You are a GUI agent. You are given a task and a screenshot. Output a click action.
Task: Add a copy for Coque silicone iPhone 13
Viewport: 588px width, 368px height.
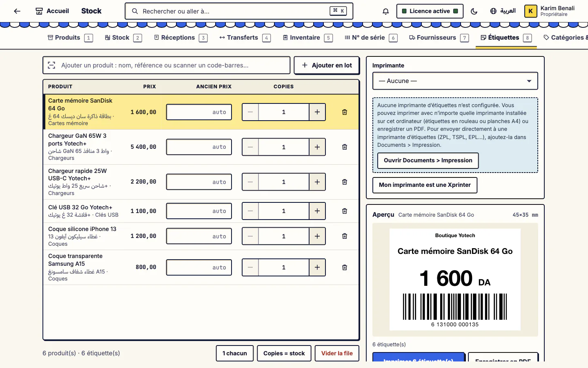(x=317, y=236)
